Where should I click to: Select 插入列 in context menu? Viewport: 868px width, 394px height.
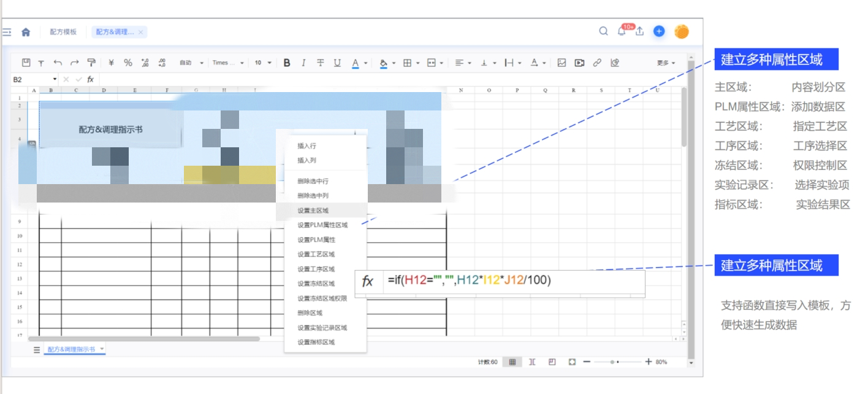pyautogui.click(x=306, y=160)
